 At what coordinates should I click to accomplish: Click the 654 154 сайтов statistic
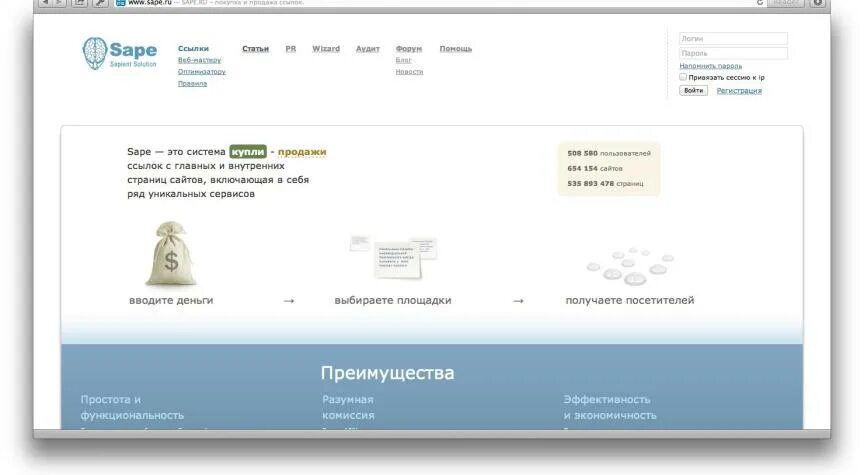595,168
